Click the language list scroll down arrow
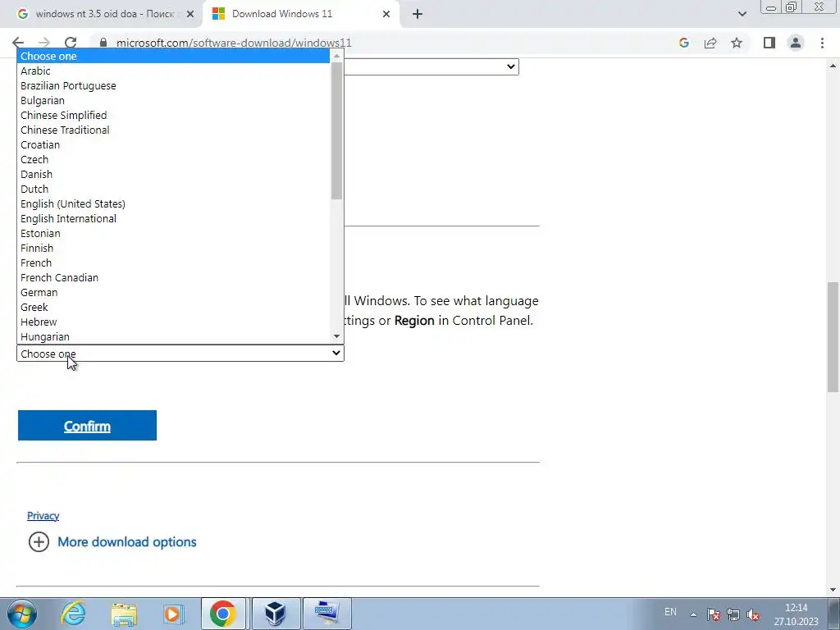 pyautogui.click(x=336, y=336)
